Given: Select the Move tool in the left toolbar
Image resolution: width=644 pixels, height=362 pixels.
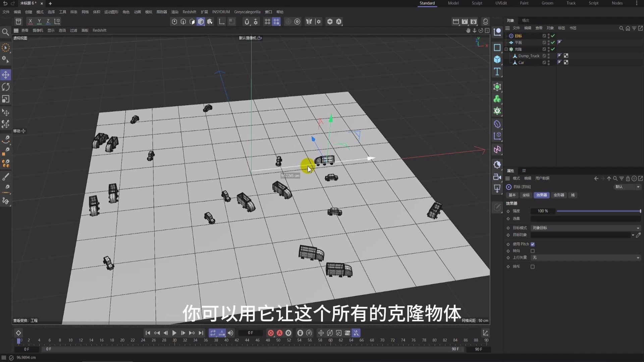Looking at the screenshot, I should coord(6,75).
